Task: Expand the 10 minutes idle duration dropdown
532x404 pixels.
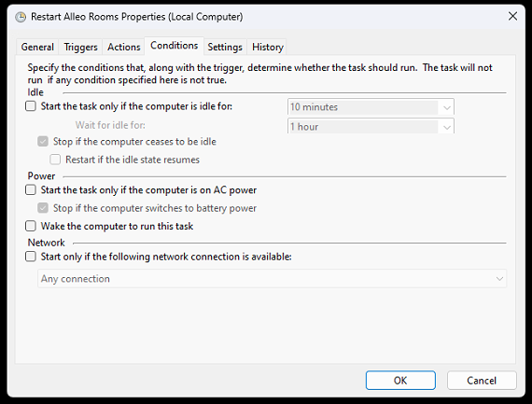Action: [x=371, y=107]
